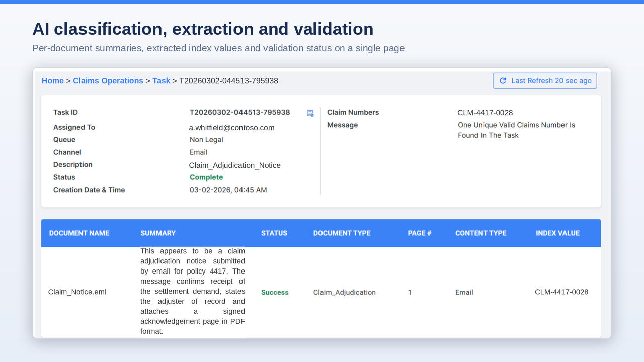Click description Claim_Adjudication_Notice
The image size is (644, 362).
click(235, 165)
